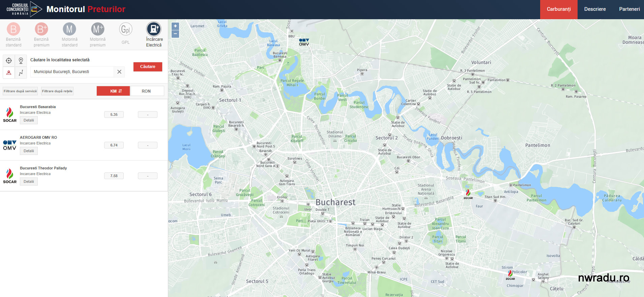Open the Descriere menu item

(x=595, y=9)
